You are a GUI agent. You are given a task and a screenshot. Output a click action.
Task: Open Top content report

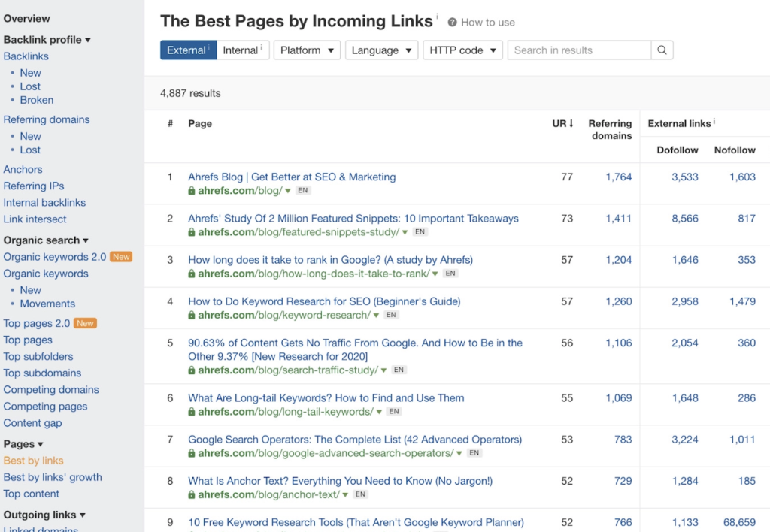point(32,494)
